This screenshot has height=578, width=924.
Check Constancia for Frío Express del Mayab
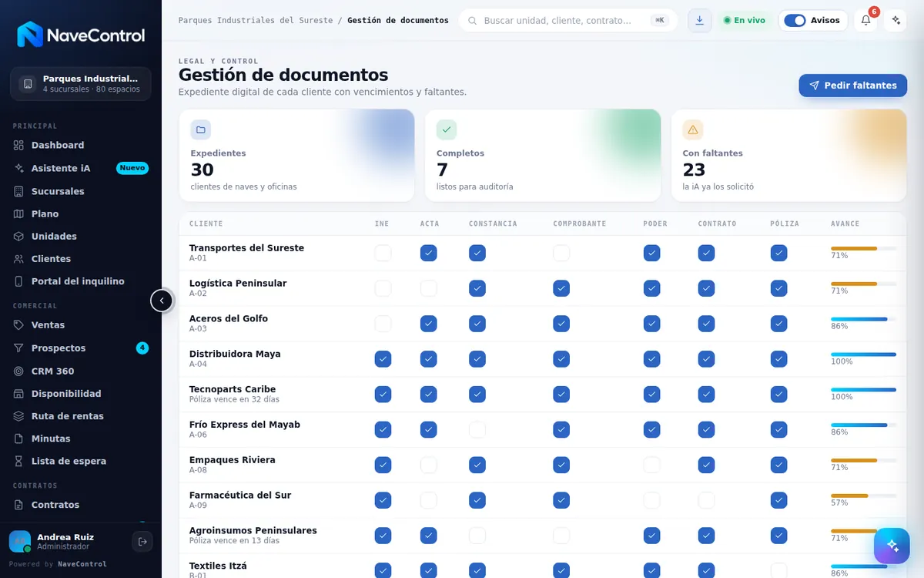pos(477,429)
